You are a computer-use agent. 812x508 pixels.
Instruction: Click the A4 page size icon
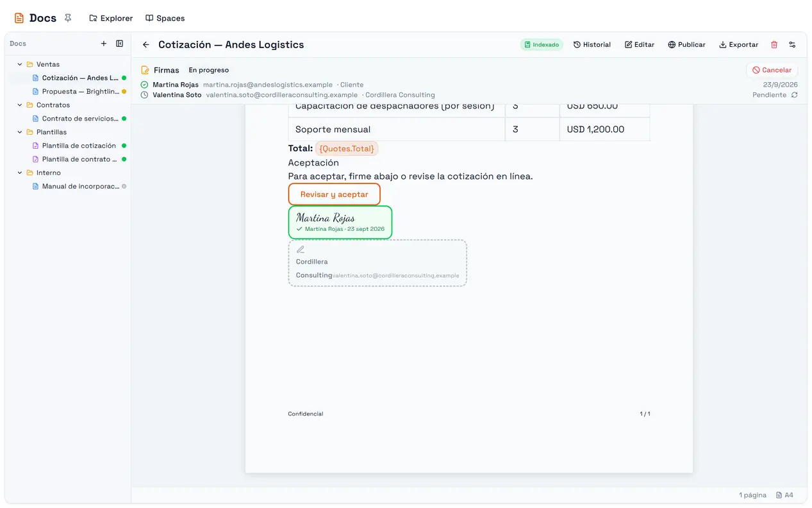(779, 495)
